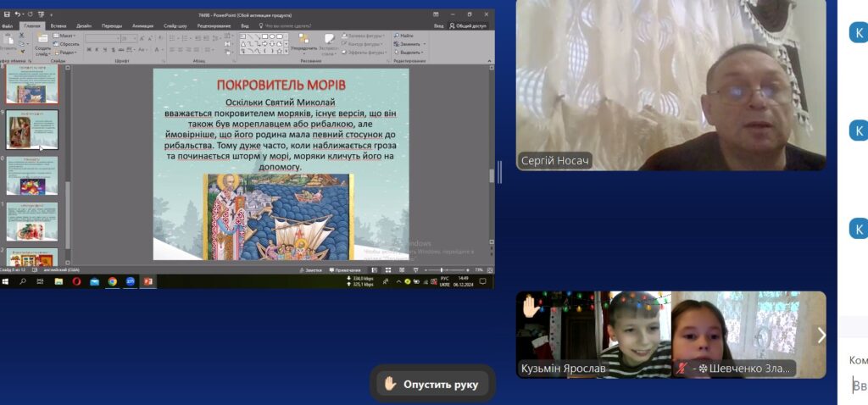The image size is (868, 405).
Task: Collapse the ribbon with the chevron arrow
Action: pyautogui.click(x=491, y=60)
